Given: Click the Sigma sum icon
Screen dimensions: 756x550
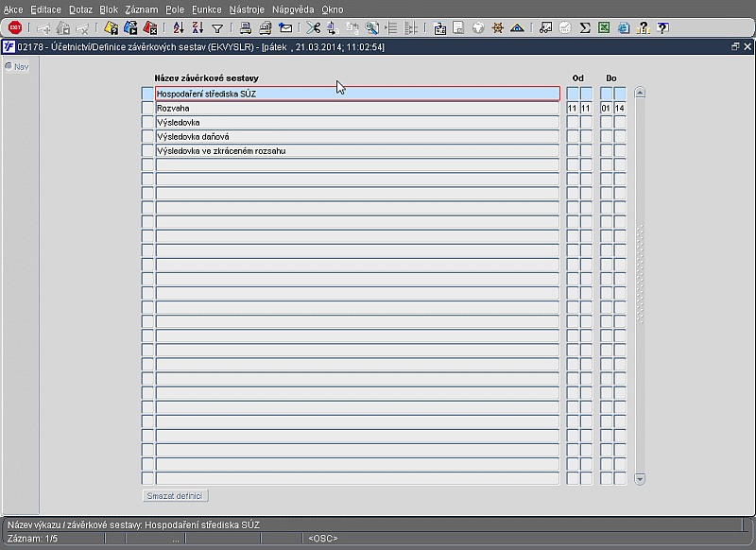Looking at the screenshot, I should (585, 27).
